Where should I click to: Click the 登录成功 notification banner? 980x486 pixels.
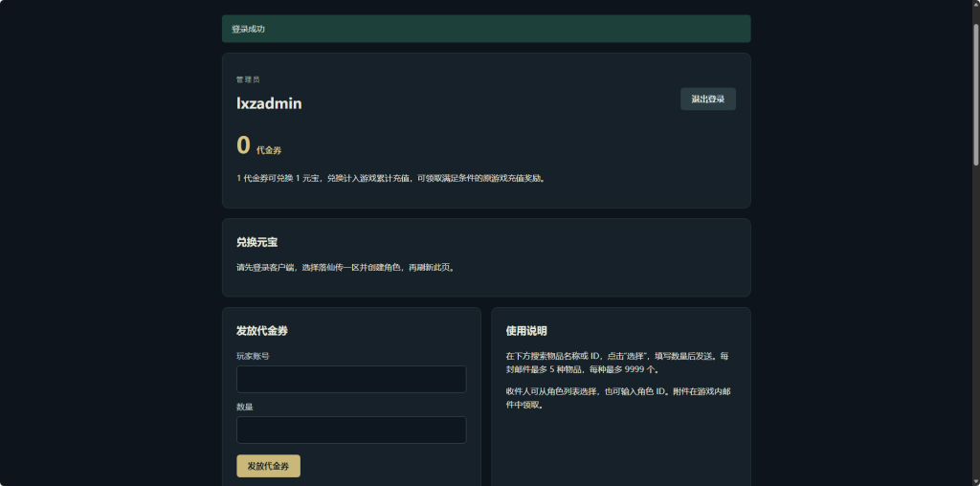coord(486,29)
